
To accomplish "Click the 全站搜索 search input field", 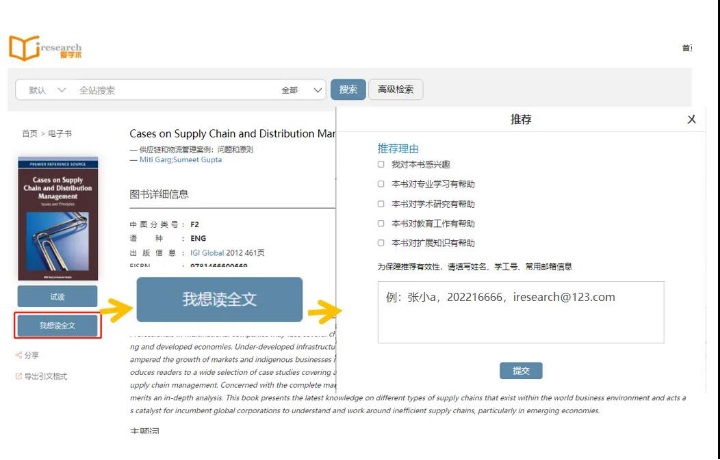I will (x=175, y=90).
